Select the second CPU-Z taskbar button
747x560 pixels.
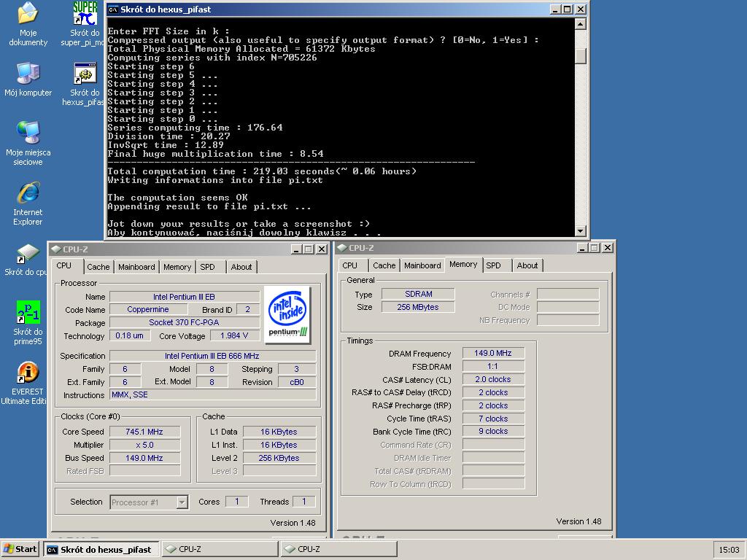pos(338,549)
